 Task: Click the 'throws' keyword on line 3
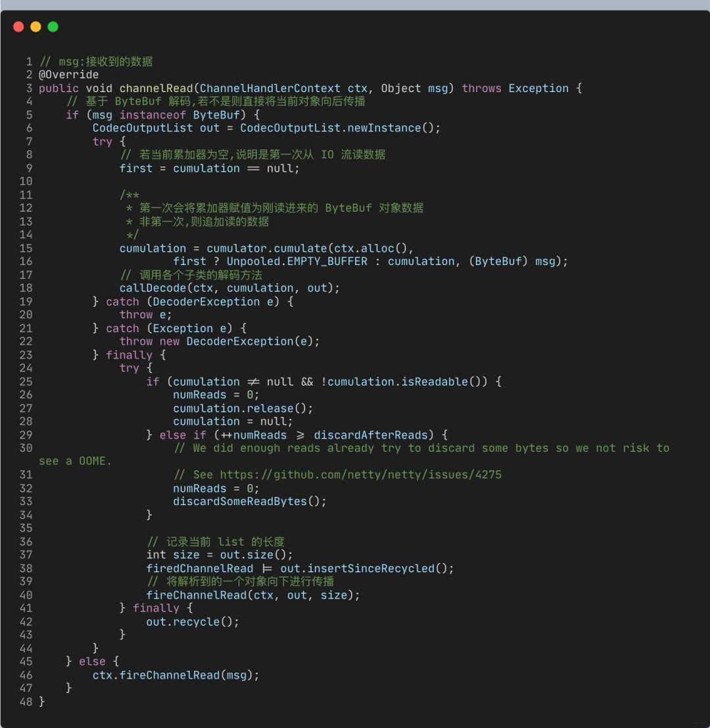click(482, 88)
